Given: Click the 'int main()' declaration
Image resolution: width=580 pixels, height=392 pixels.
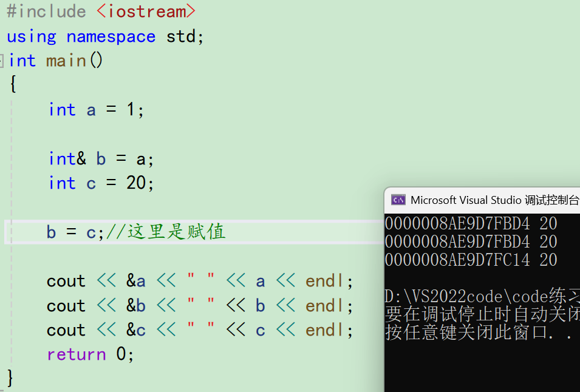Looking at the screenshot, I should click(55, 61).
